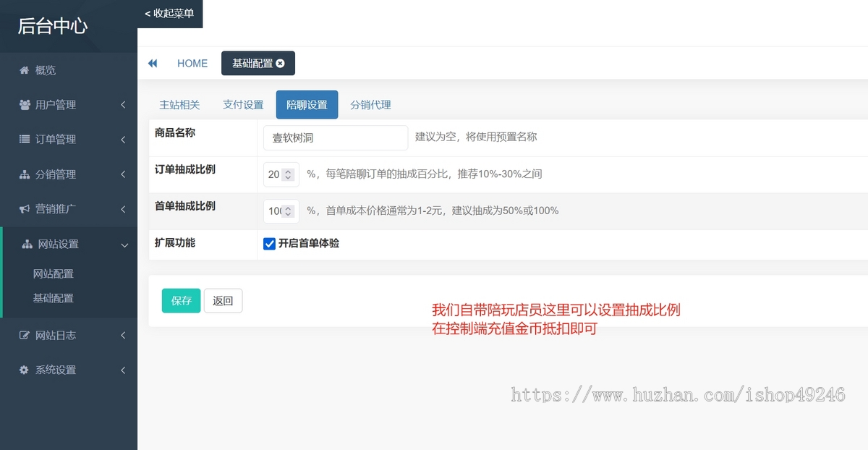Click the users icon beside 用户管理
The height and width of the screenshot is (450, 868).
tap(25, 105)
